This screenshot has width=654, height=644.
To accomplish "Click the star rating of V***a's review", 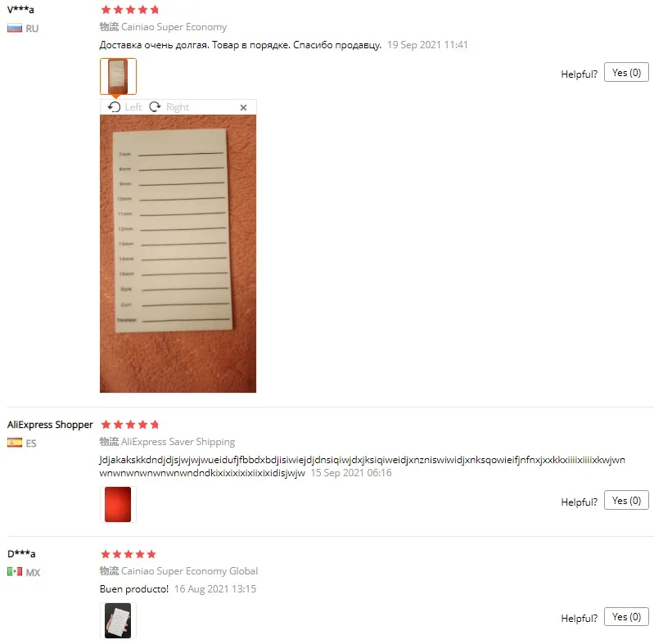I will pos(130,10).
